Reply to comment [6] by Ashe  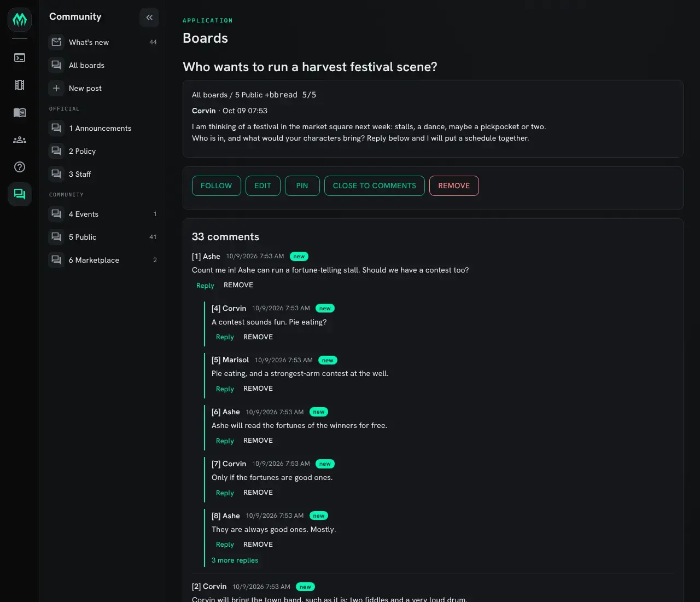[225, 441]
